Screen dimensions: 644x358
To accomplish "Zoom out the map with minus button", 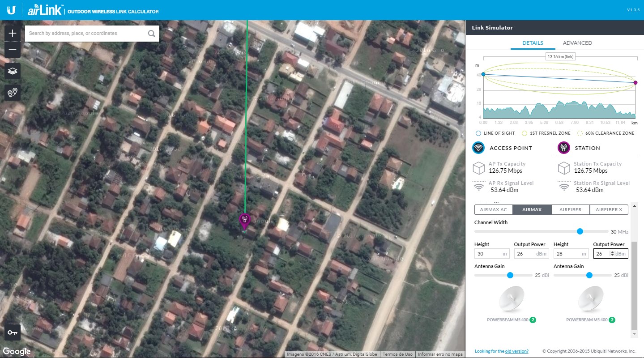I will click(x=13, y=50).
